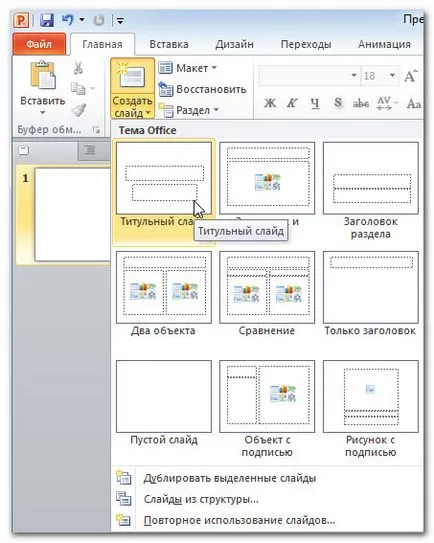
Task: Switch to the Вставка tab
Action: click(x=169, y=44)
